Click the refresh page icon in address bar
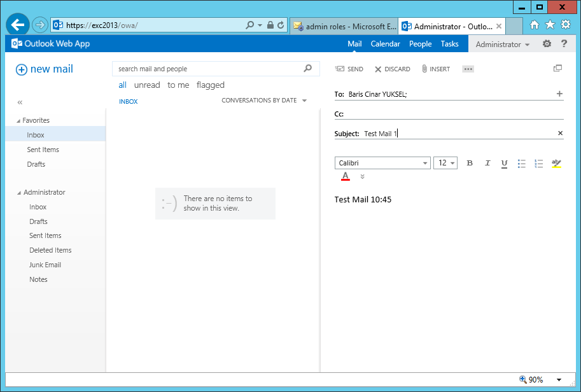The image size is (581, 392). tap(281, 25)
